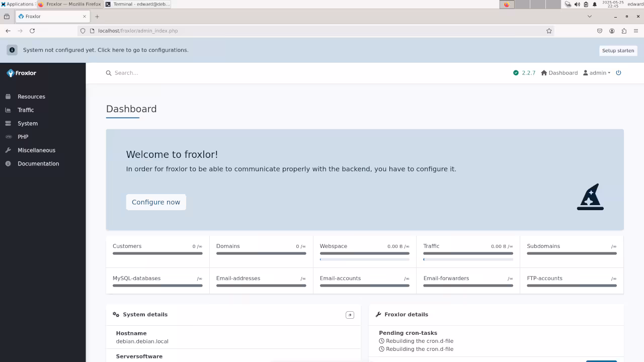This screenshot has width=644, height=362.
Task: Click the Resources icon in sidebar
Action: click(8, 97)
